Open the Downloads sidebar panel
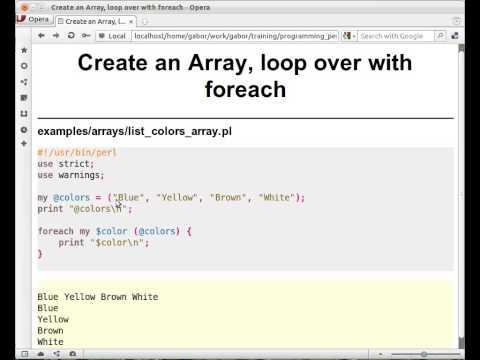Image resolution: width=480 pixels, height=360 pixels. coord(24,114)
